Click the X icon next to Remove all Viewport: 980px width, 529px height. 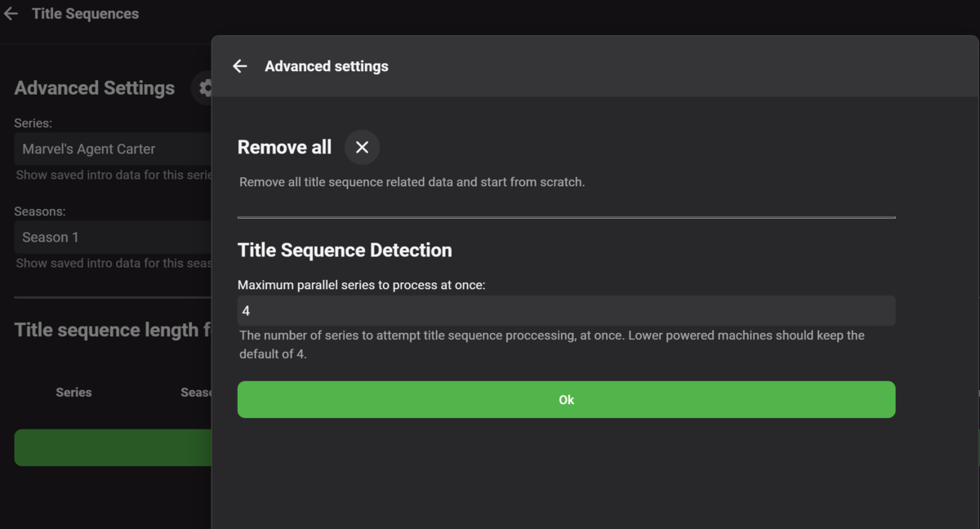pos(362,148)
